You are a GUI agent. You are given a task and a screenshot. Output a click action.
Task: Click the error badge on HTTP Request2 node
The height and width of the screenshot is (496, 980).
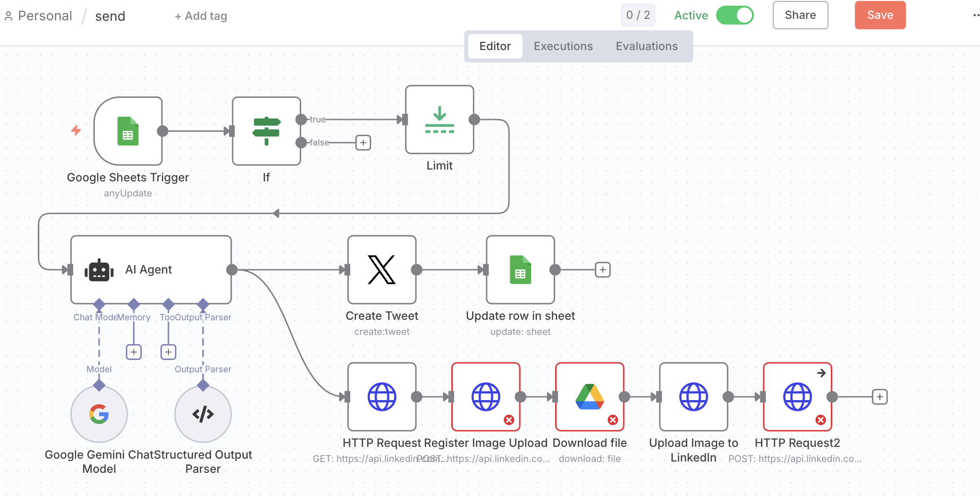821,420
